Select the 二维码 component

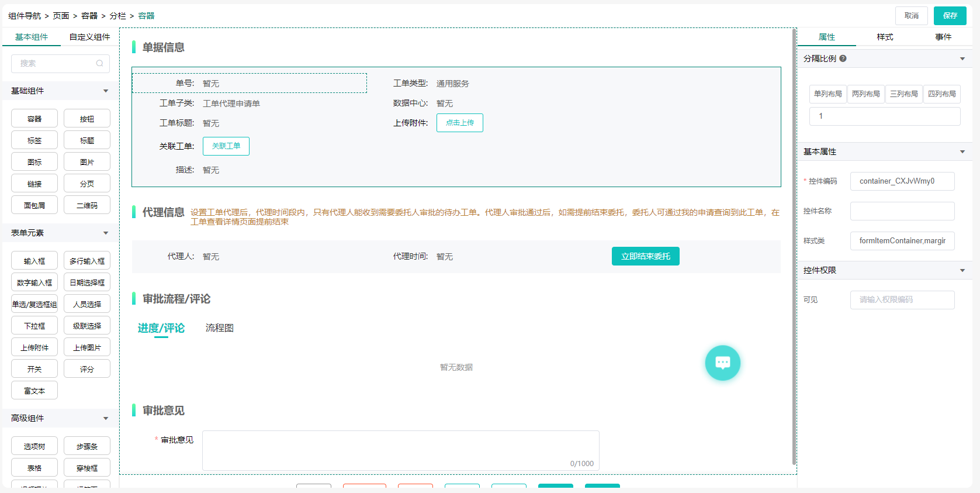tap(87, 205)
